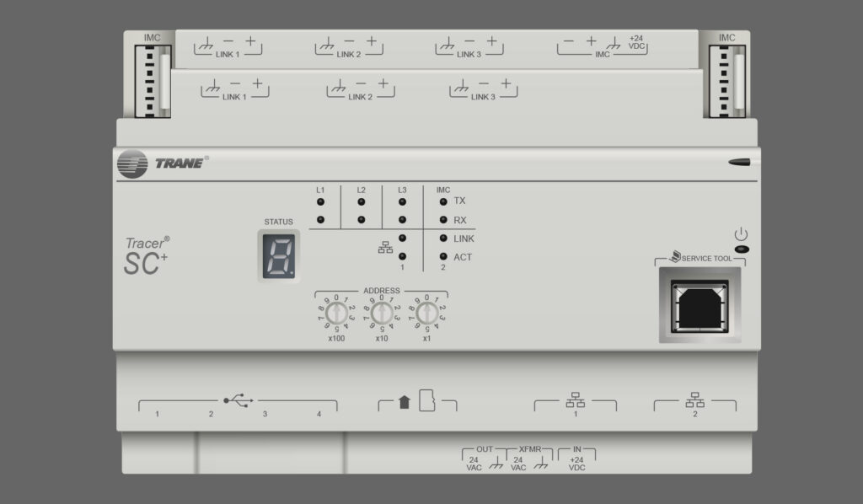
Task: Click the Ethernet port 1 icon
Action: click(575, 400)
